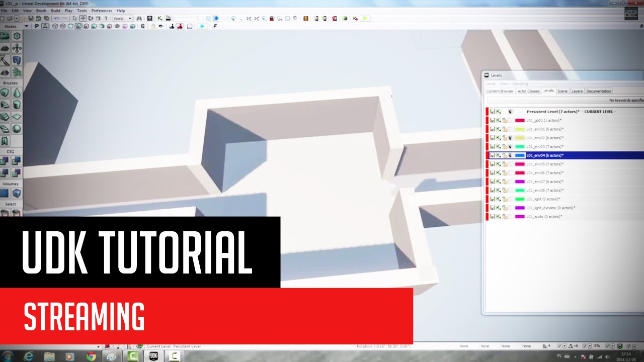Viewport: 644px width, 362px height.
Task: Select the Spiral Staircase brush
Action: point(5,129)
